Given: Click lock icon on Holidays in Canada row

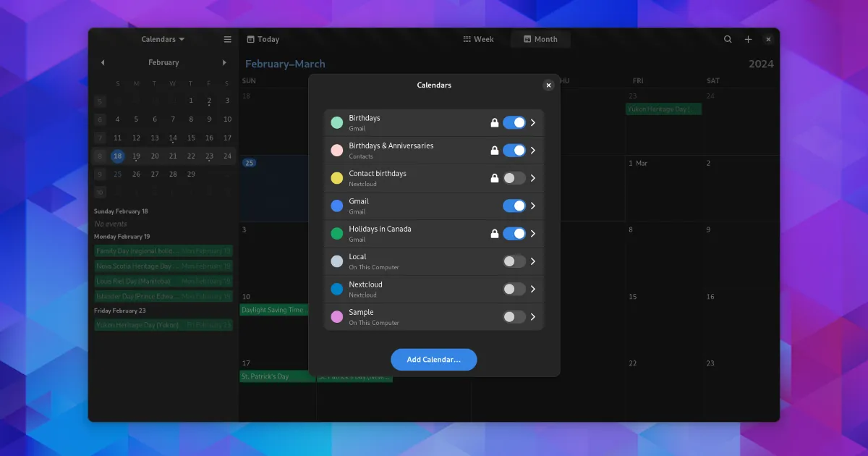Looking at the screenshot, I should click(x=495, y=234).
